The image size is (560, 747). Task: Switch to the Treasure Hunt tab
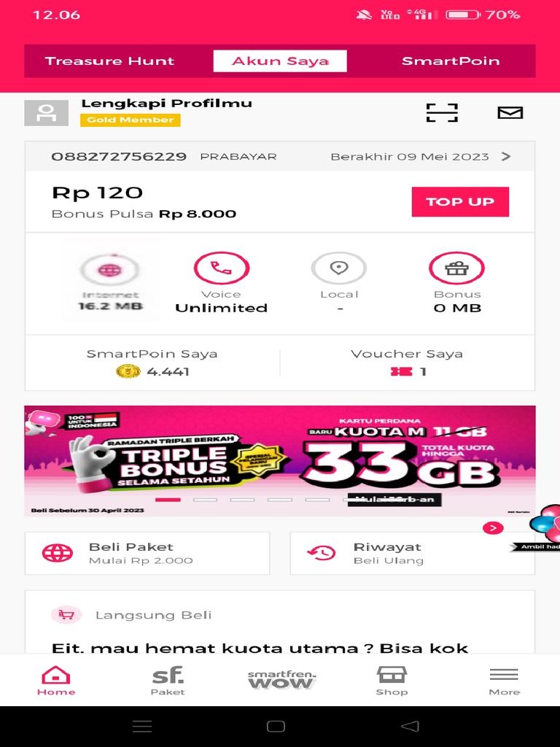(x=109, y=61)
